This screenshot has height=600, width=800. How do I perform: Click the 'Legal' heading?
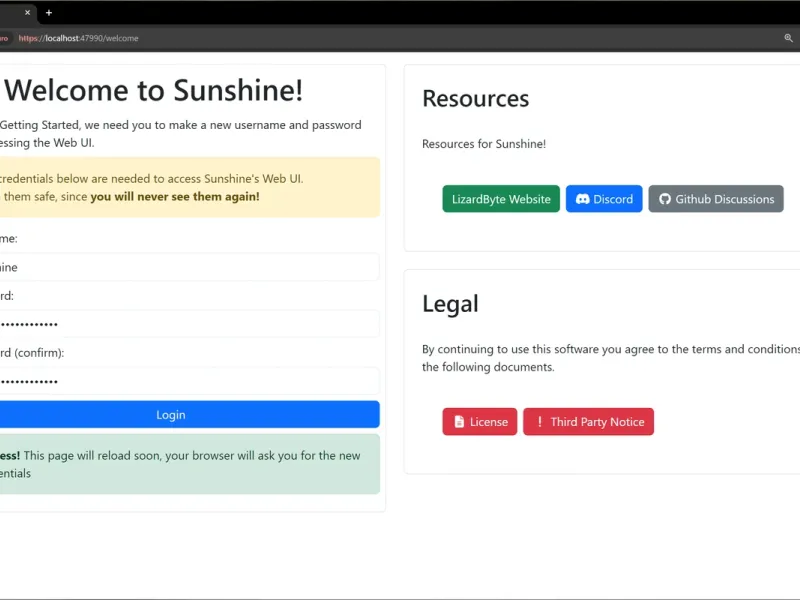tap(450, 304)
